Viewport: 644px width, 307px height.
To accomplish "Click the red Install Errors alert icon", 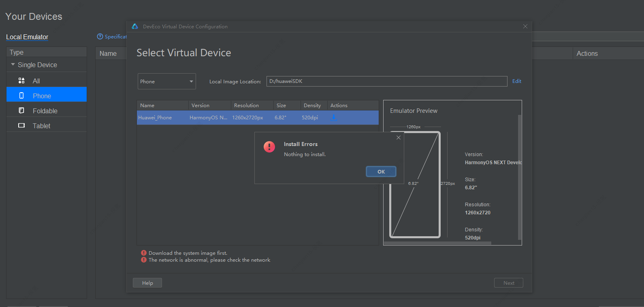I will pos(269,147).
